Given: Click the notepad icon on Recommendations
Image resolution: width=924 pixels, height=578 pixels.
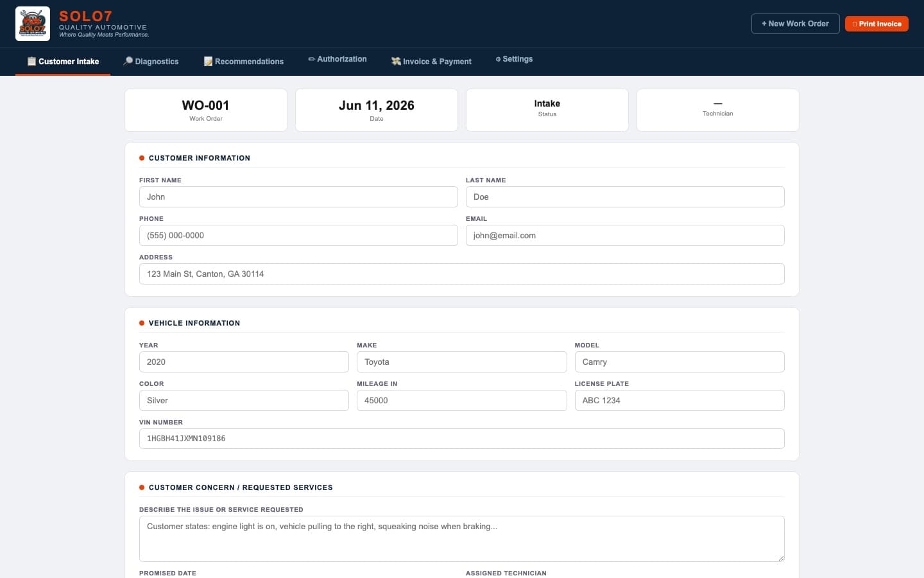Looking at the screenshot, I should (208, 62).
